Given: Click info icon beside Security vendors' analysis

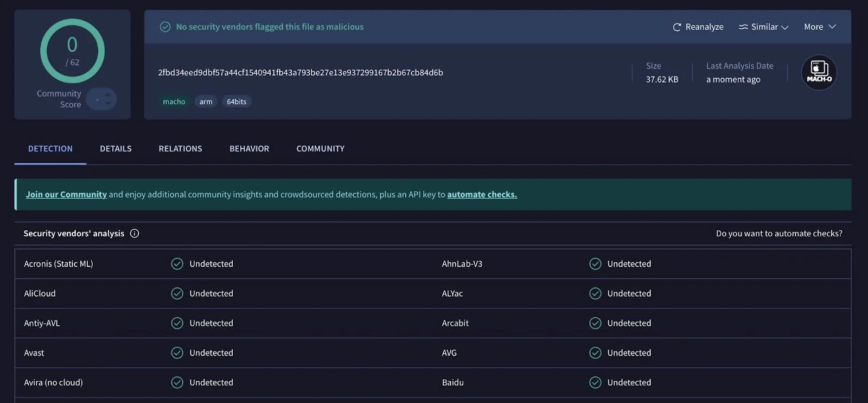Looking at the screenshot, I should coord(135,233).
